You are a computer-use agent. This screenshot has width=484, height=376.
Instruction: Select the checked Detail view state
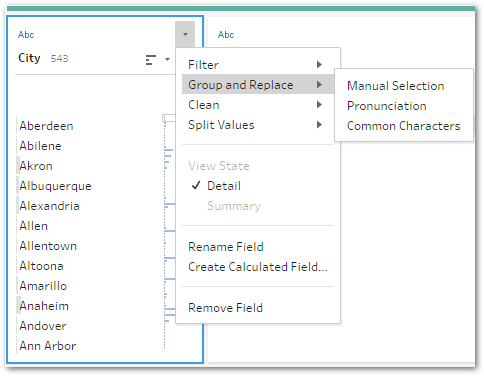pos(224,186)
